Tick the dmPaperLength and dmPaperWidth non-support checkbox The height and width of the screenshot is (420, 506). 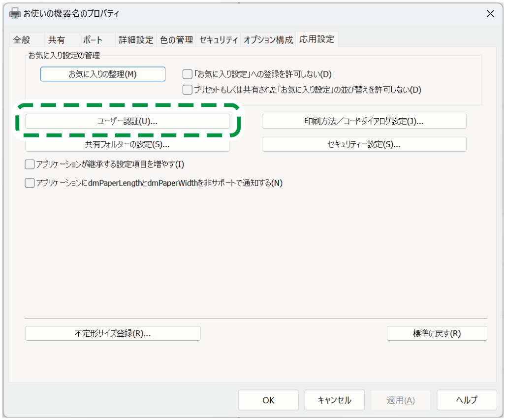[x=30, y=183]
